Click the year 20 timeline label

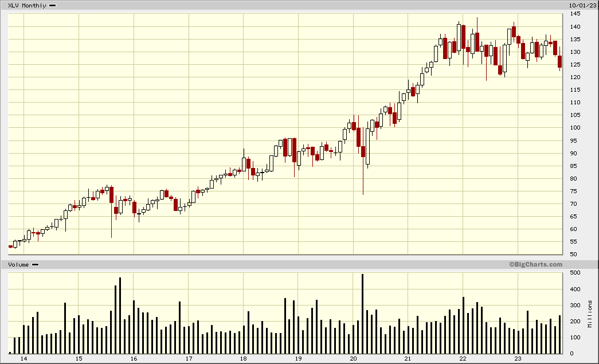tap(353, 359)
